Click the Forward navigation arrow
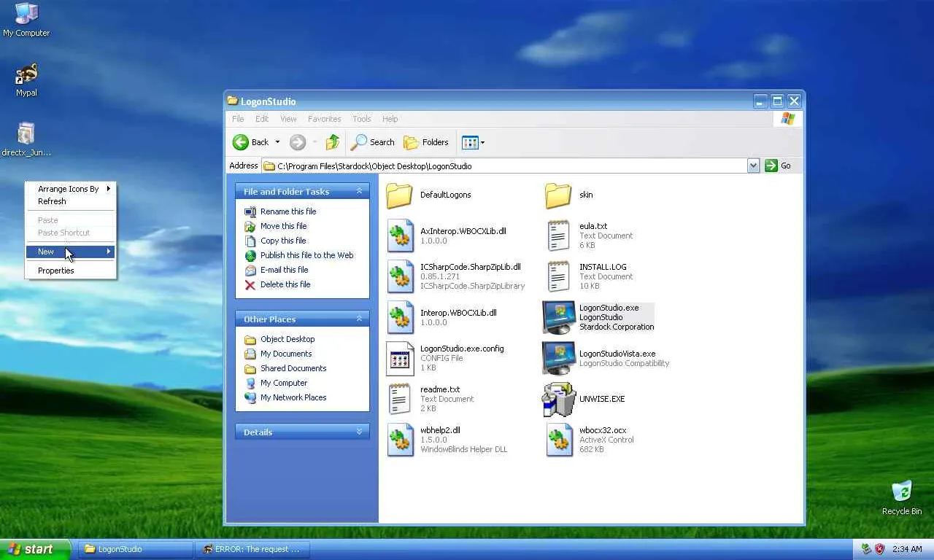934x560 pixels. point(297,142)
